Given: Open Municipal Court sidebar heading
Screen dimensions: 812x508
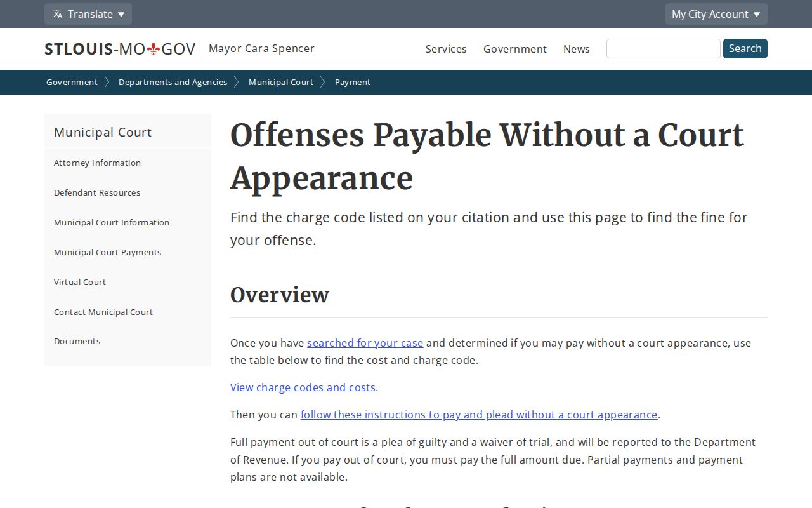Looking at the screenshot, I should (103, 132).
